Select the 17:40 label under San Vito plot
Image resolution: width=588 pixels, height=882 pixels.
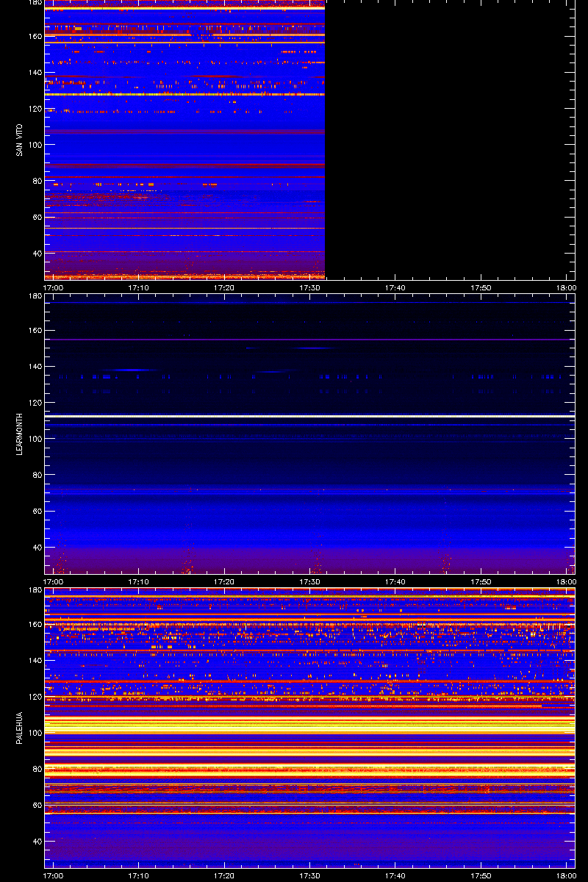(x=395, y=287)
